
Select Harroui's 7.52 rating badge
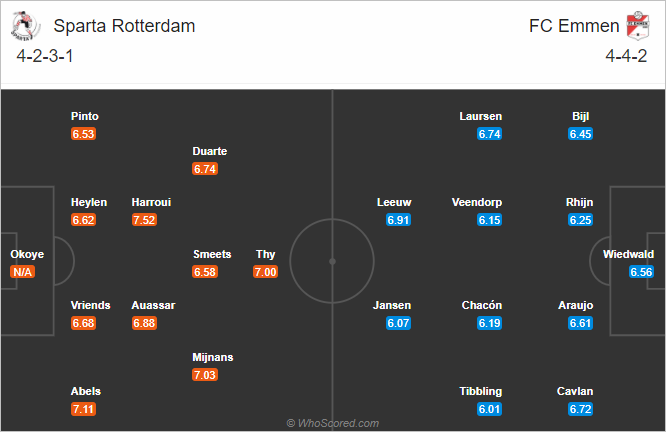pyautogui.click(x=144, y=220)
